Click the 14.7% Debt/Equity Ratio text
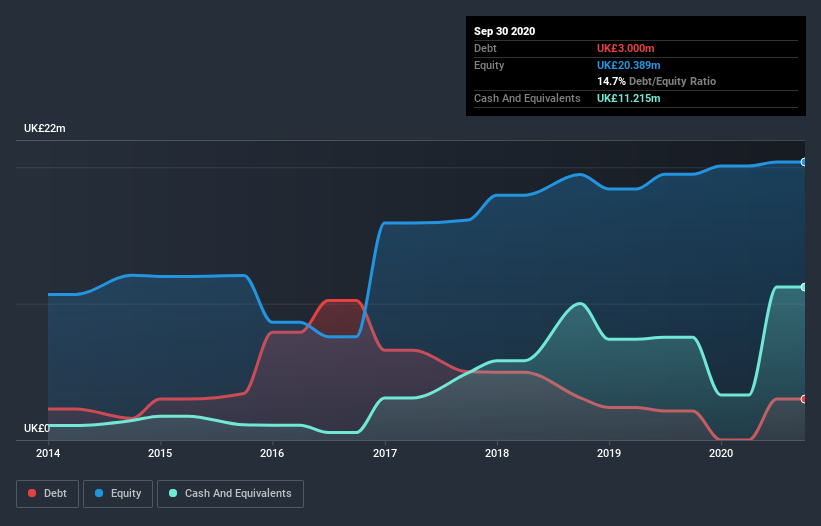Image resolution: width=821 pixels, height=526 pixels. coord(657,81)
